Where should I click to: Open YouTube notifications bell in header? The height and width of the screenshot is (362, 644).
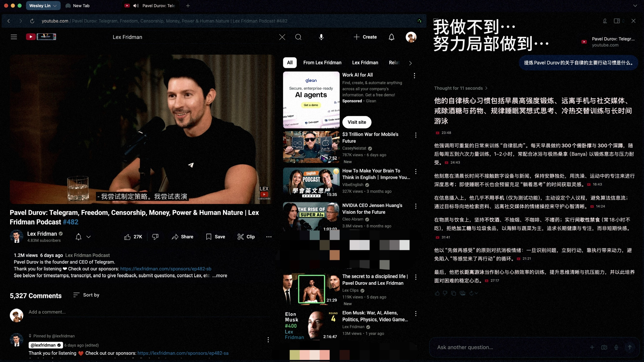click(391, 37)
